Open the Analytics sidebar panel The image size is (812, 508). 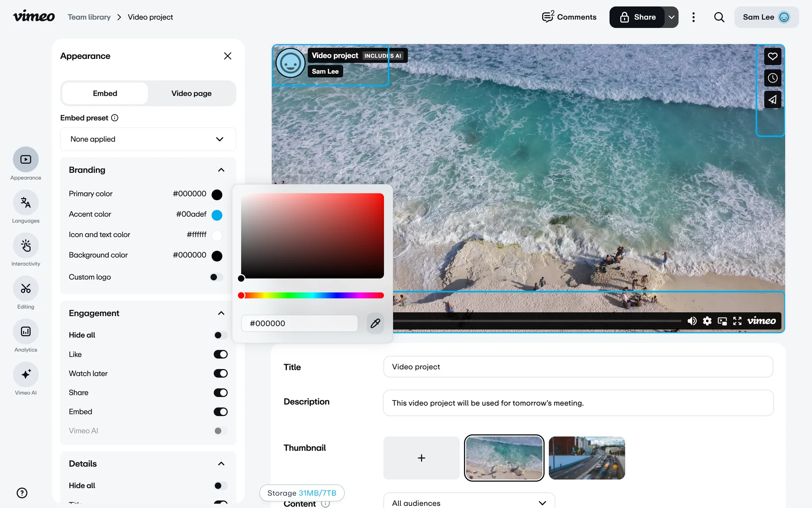[x=25, y=331]
